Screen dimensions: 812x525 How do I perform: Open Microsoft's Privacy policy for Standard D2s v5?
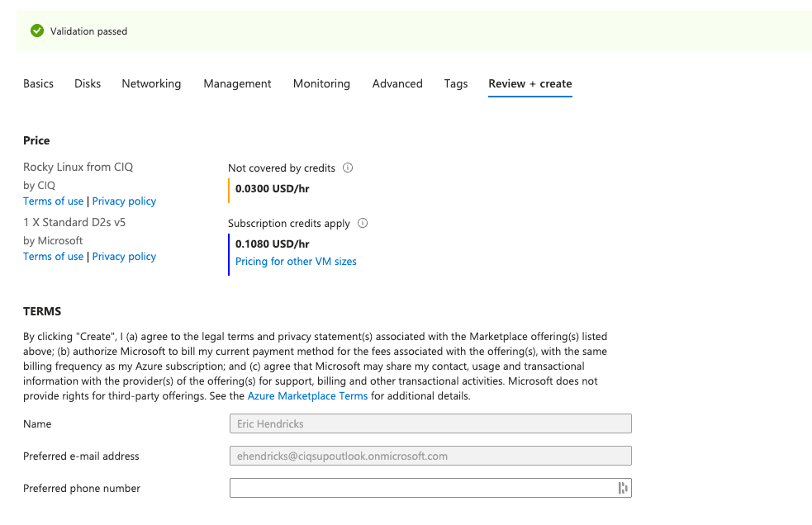pyautogui.click(x=124, y=257)
